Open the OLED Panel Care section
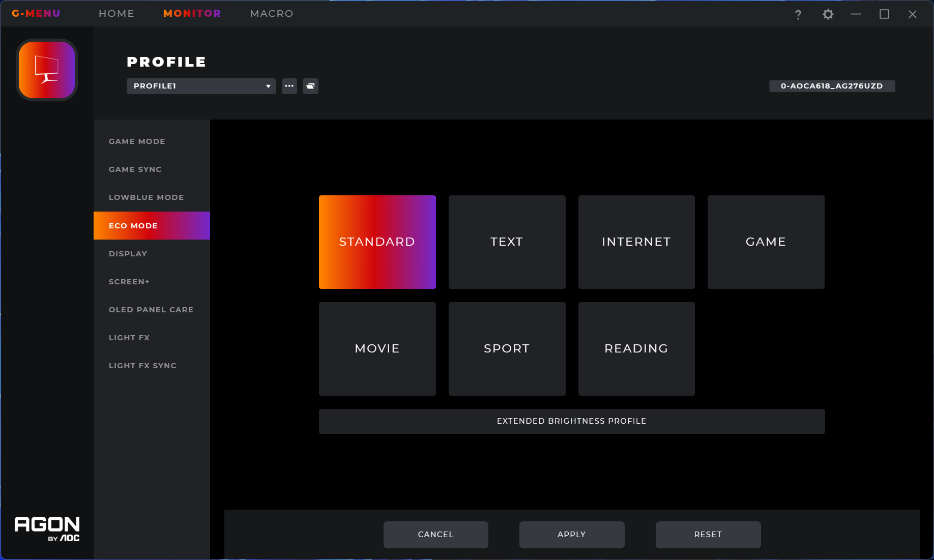Viewport: 934px width, 560px height. [151, 310]
